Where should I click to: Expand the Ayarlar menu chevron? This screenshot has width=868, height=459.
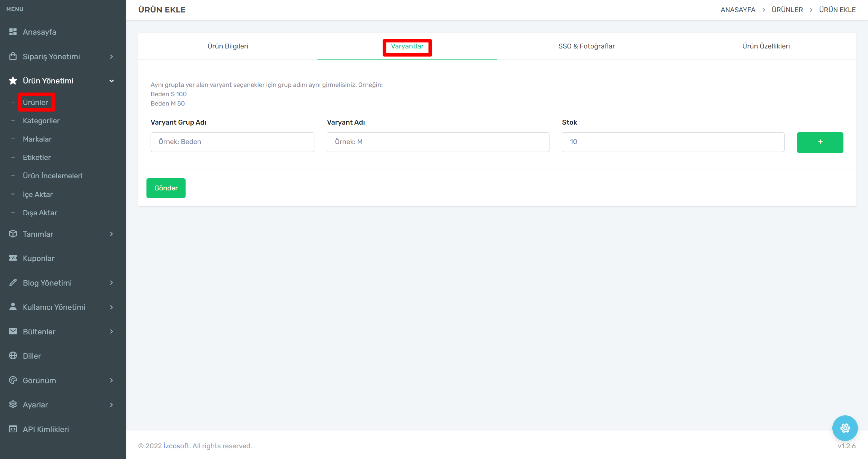[x=111, y=405]
